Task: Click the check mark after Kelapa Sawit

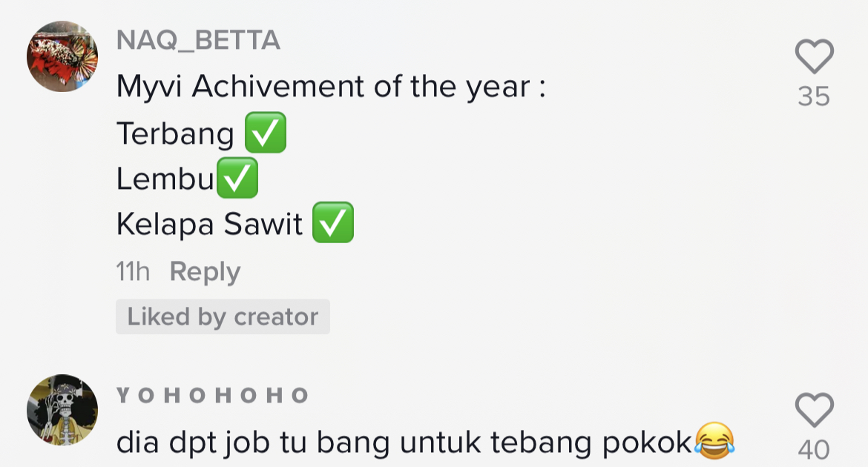Action: (332, 223)
